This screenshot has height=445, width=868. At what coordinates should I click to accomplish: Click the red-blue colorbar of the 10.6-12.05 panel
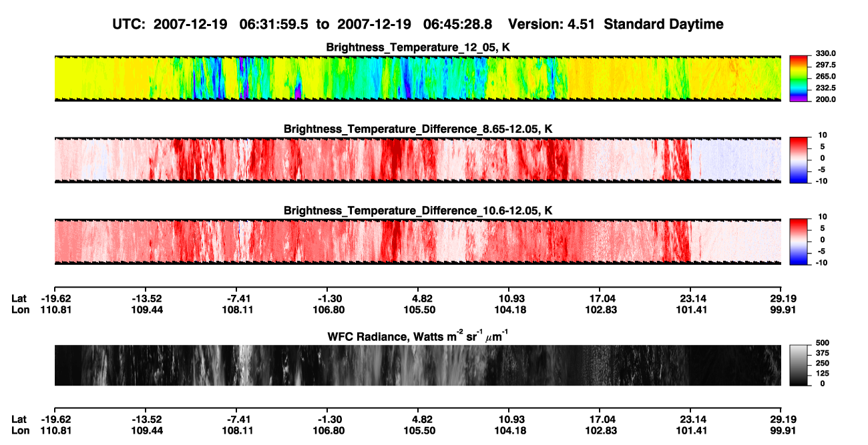click(799, 240)
